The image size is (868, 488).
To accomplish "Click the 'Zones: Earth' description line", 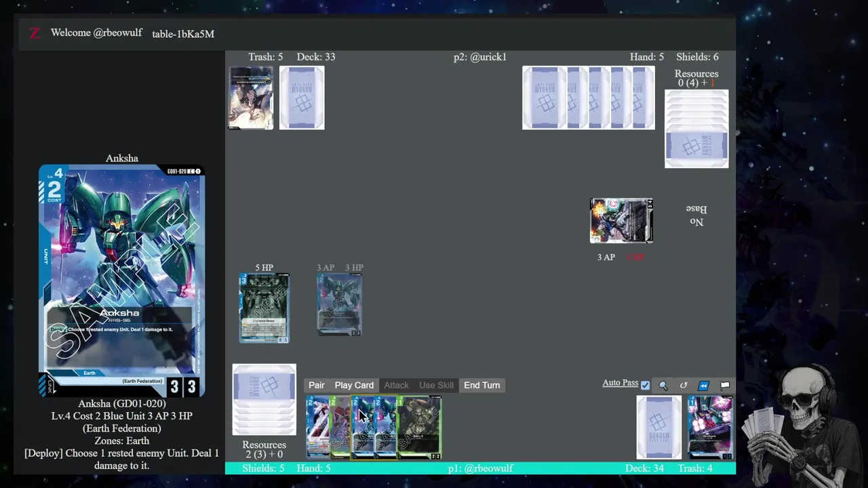I will click(x=122, y=441).
